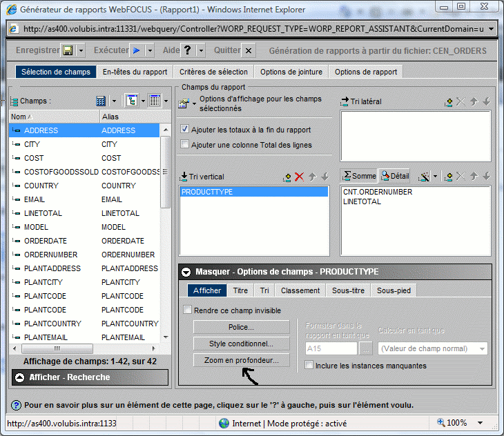Click move down arrow in Somme toolbar
The image size is (504, 436).
(487, 176)
